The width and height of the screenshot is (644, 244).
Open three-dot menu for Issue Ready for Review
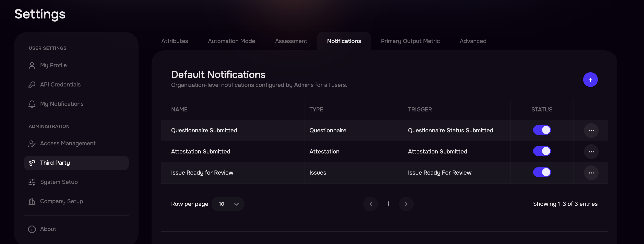coord(591,173)
